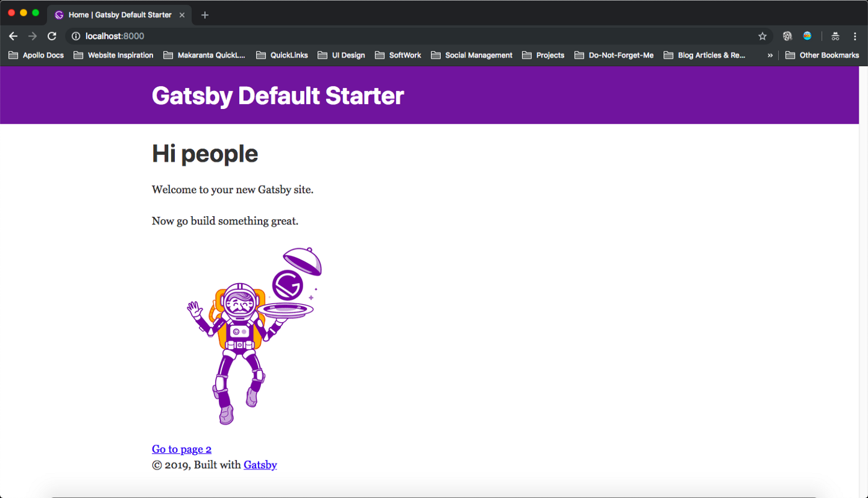The image size is (868, 498).
Task: Click the Gatsby astronaut image
Action: [x=254, y=335]
